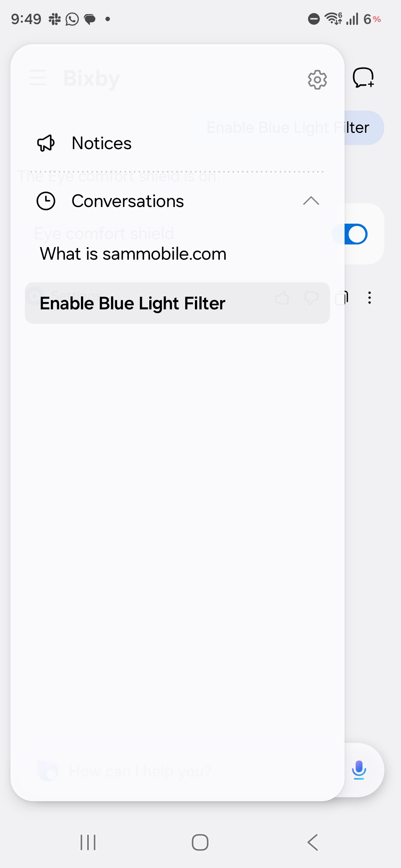Tap the clock icon next to Conversations
Viewport: 401px width, 868px height.
[x=46, y=201]
